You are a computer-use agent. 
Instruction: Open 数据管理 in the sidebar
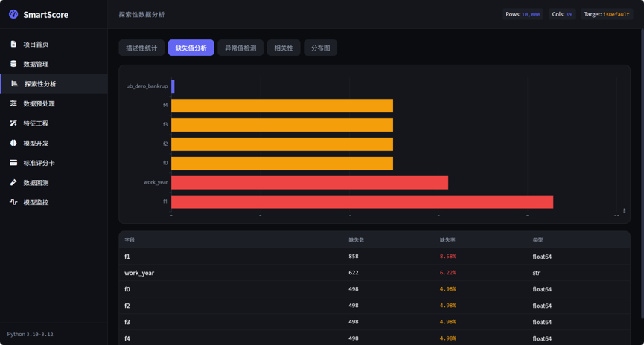pos(54,64)
